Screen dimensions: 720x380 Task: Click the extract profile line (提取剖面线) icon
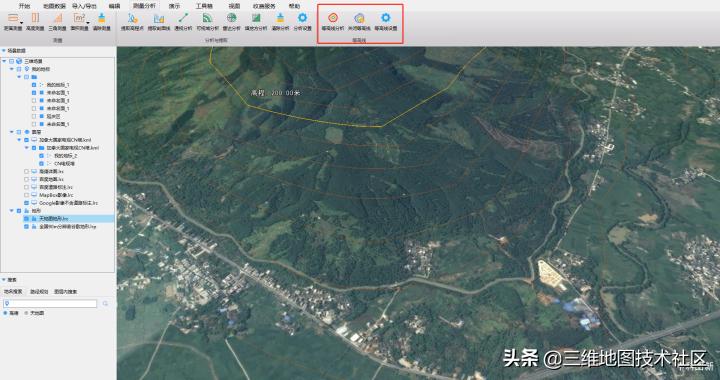[159, 18]
